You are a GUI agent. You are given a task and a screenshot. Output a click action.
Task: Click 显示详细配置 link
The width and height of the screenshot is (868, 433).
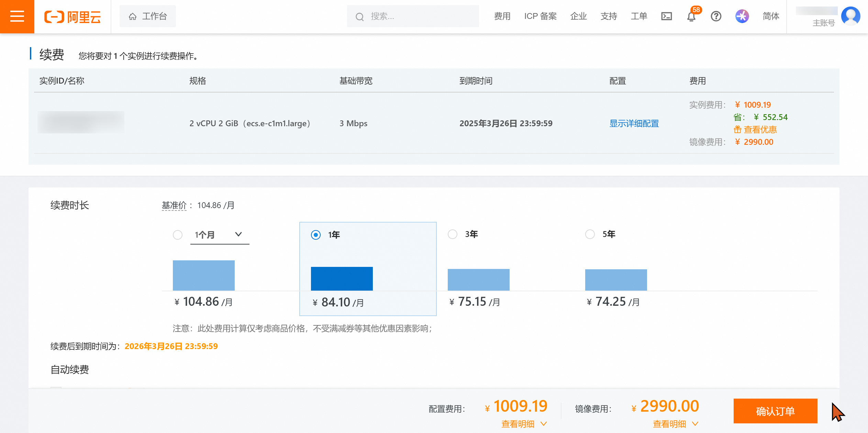(x=634, y=123)
